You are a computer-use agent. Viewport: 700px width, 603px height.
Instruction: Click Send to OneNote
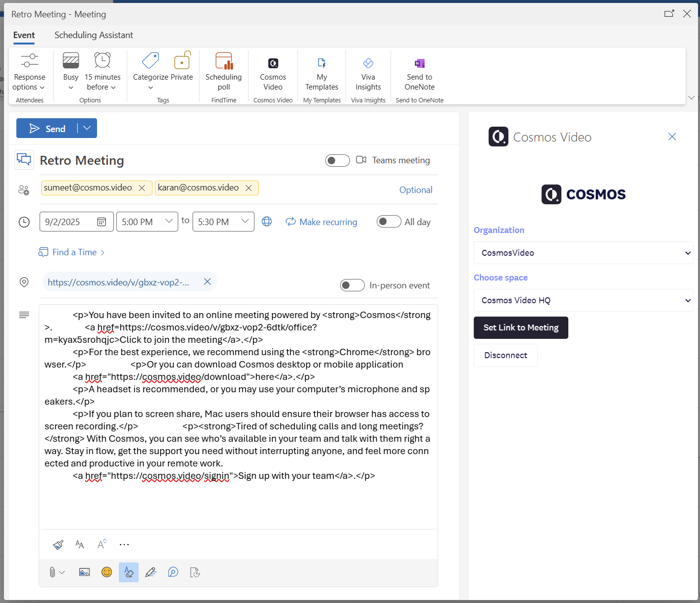420,72
